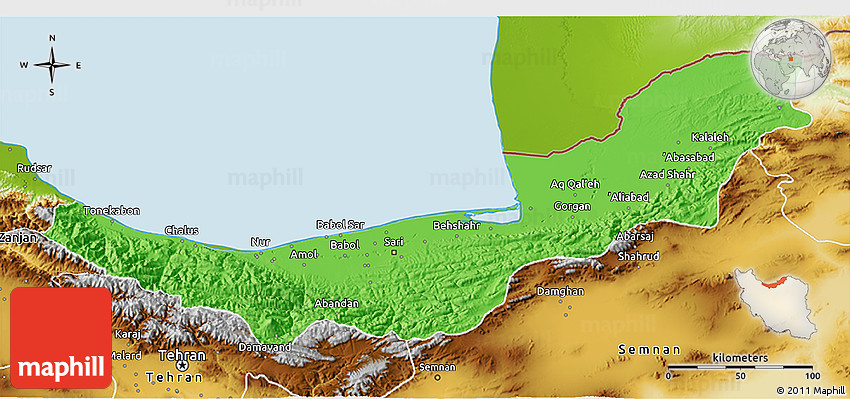Viewport: 850px width, 399px height.
Task: Click the Damghan city label
Action: coord(561,291)
